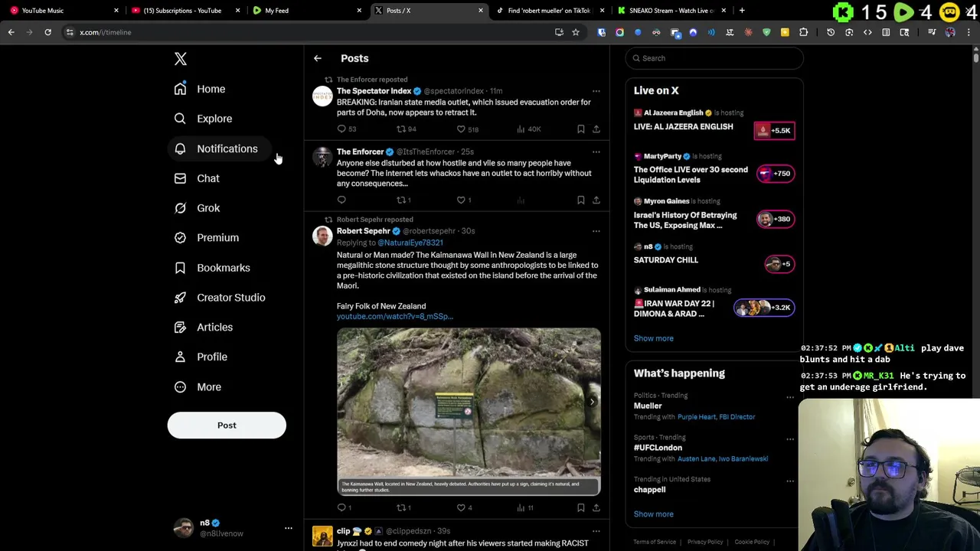This screenshot has height=551, width=980.
Task: Click @NaturalEye78321 mention link
Action: pyautogui.click(x=410, y=243)
